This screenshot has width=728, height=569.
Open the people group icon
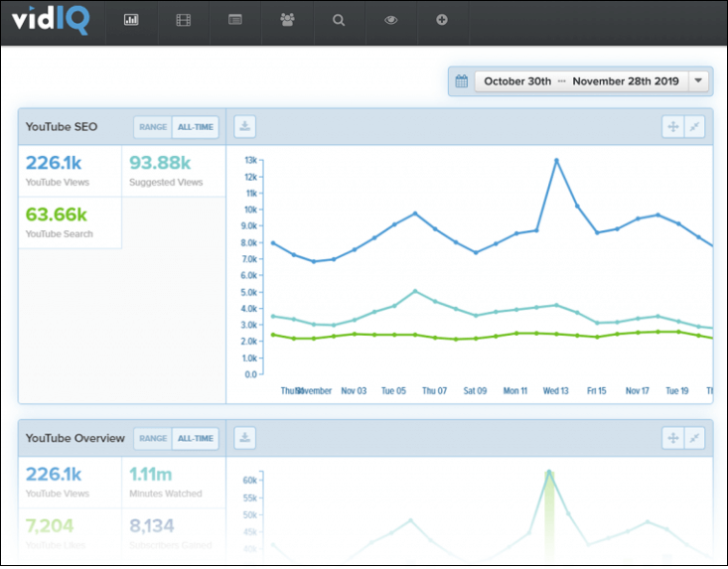pos(287,20)
